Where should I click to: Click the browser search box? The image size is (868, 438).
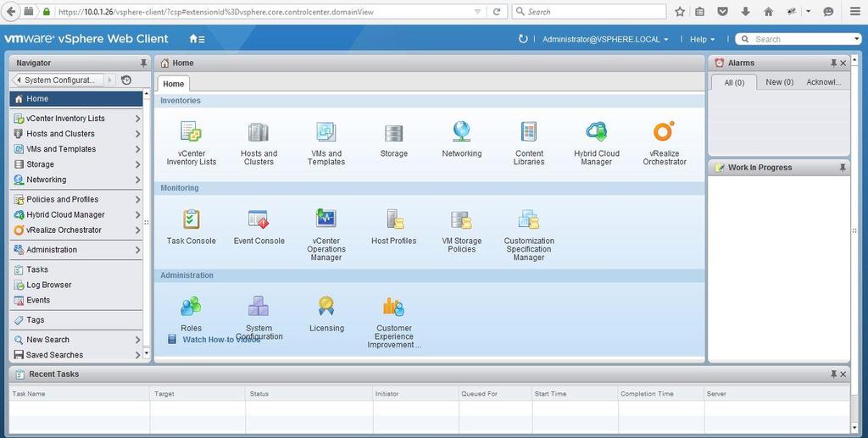[589, 12]
